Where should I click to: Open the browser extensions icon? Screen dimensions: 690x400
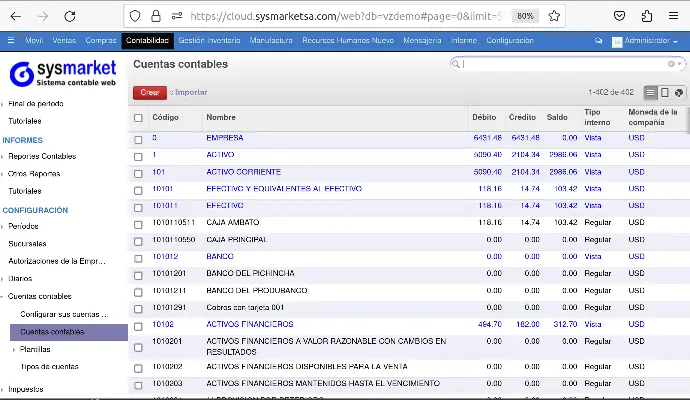coord(647,16)
